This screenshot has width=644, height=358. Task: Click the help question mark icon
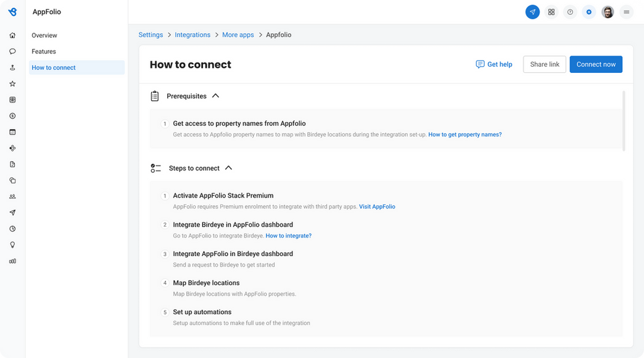(x=570, y=12)
